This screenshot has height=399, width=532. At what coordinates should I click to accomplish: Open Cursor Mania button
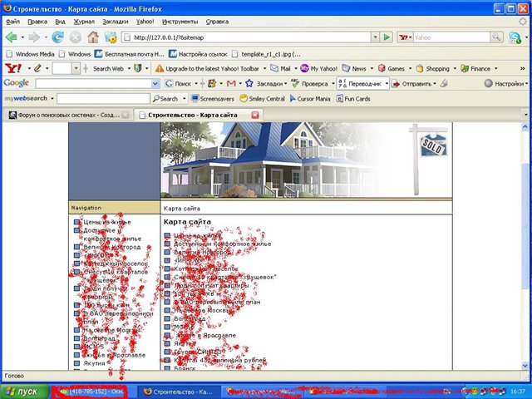coord(310,99)
